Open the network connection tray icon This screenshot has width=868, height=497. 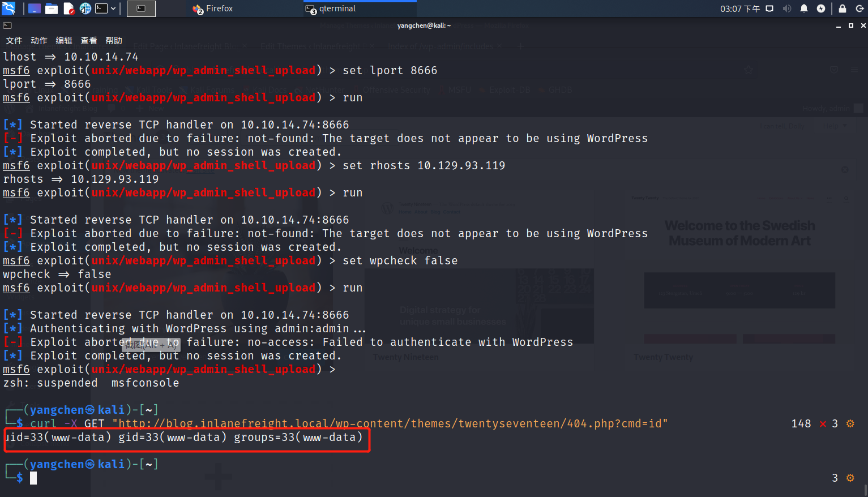tap(769, 8)
